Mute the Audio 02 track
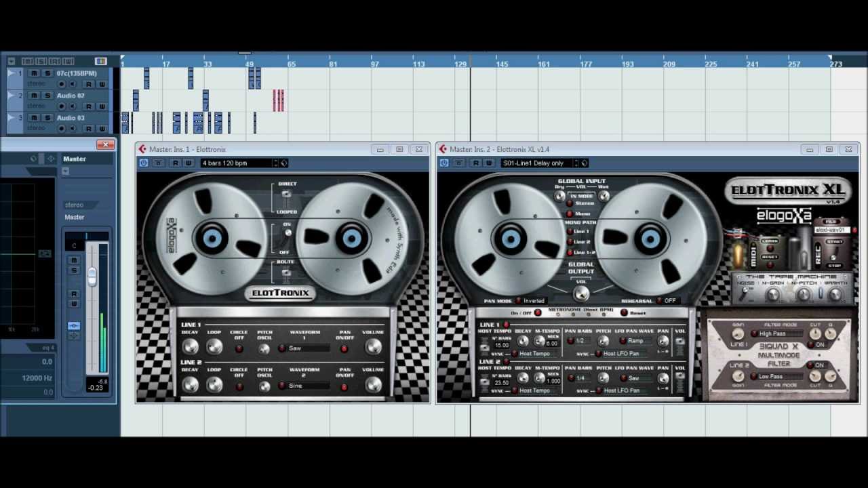 pyautogui.click(x=34, y=96)
